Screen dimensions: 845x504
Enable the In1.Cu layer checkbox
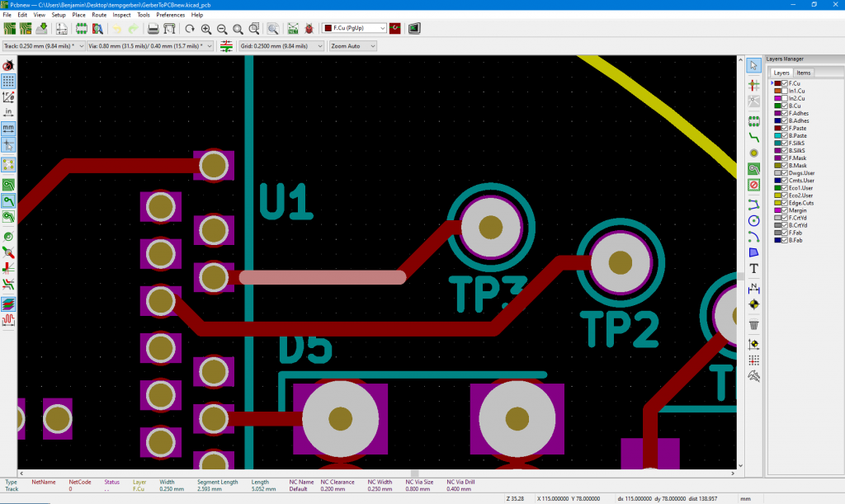pyautogui.click(x=785, y=91)
